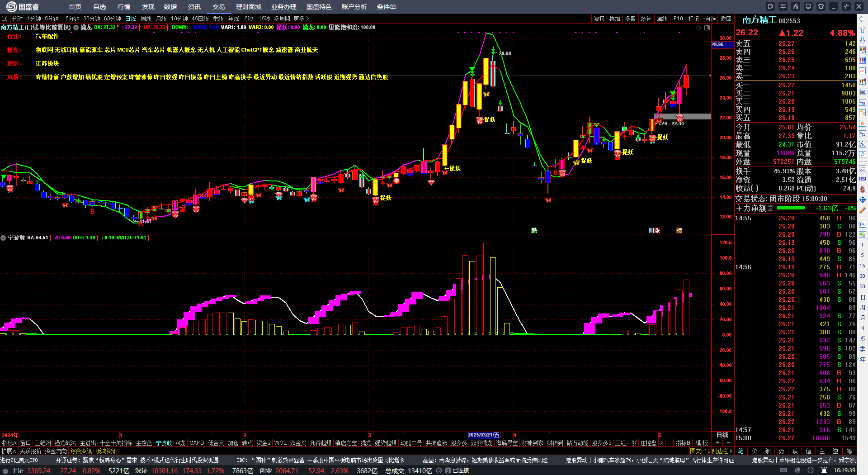Open the message chat icon in title bar
The image size is (868, 475).
point(770,6)
